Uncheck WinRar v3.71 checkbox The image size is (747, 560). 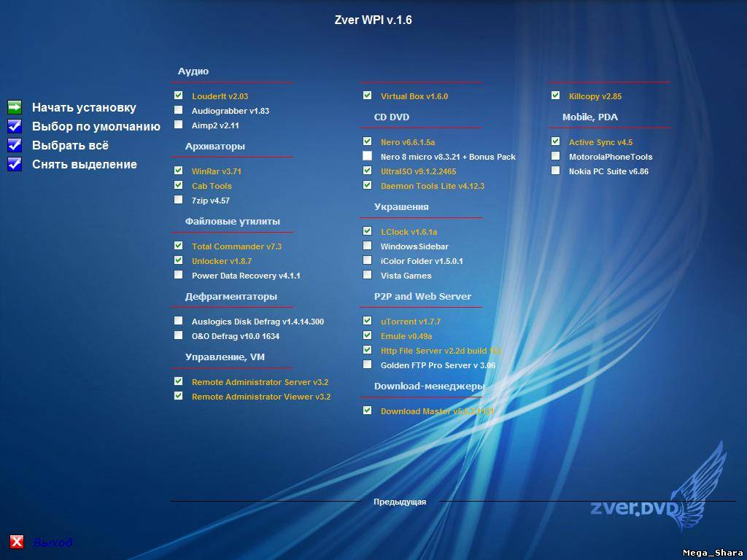(x=178, y=171)
